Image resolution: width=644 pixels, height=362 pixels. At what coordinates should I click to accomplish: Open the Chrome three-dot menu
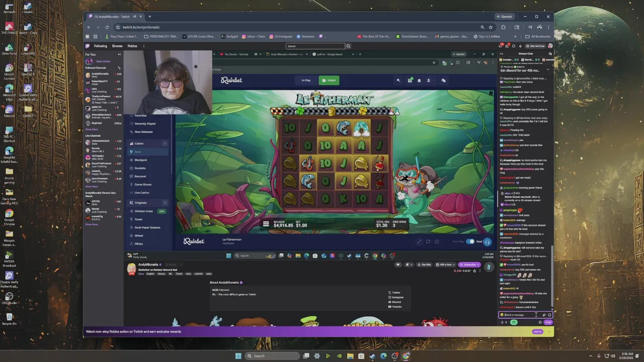click(x=548, y=27)
